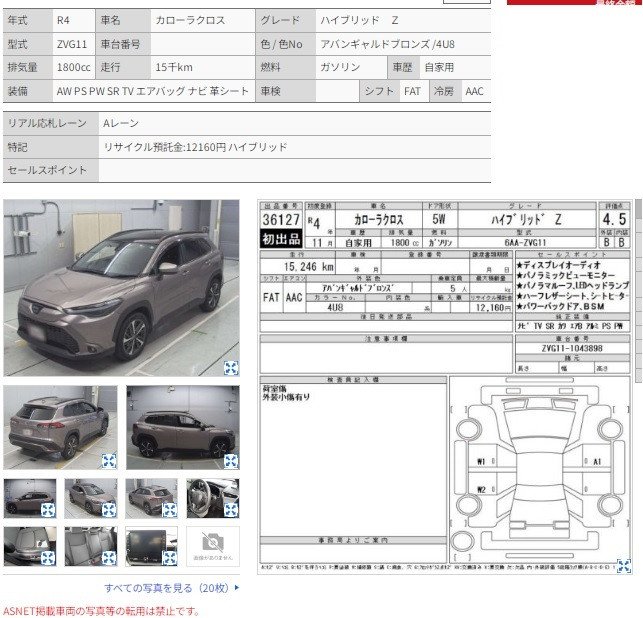Select the lane value Aレーン
The image size is (643, 618).
pyautogui.click(x=121, y=123)
